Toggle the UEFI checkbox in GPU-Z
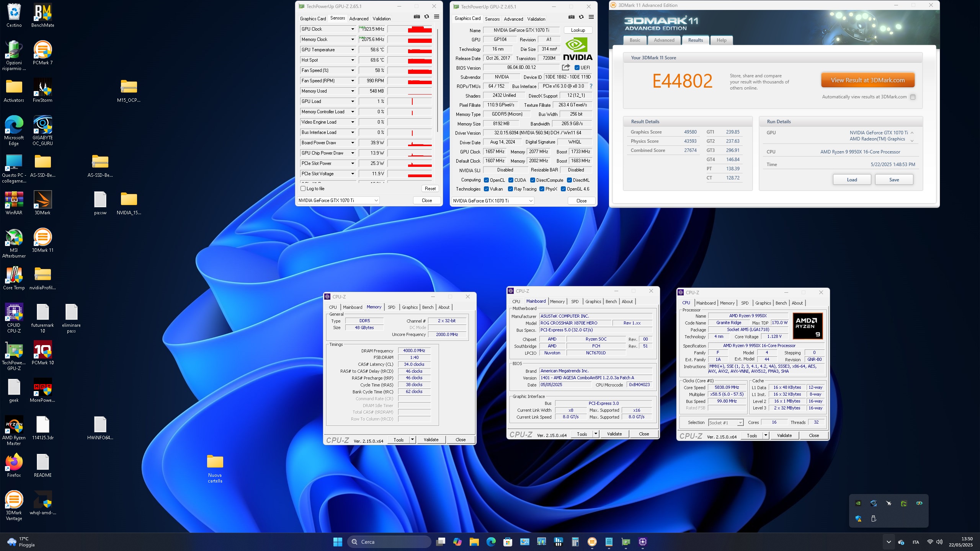The height and width of the screenshot is (551, 980). click(x=577, y=68)
